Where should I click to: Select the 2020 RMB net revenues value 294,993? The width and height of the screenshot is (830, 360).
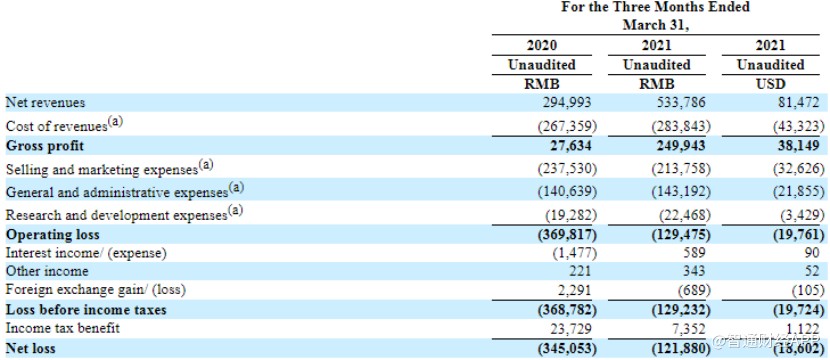coord(567,103)
